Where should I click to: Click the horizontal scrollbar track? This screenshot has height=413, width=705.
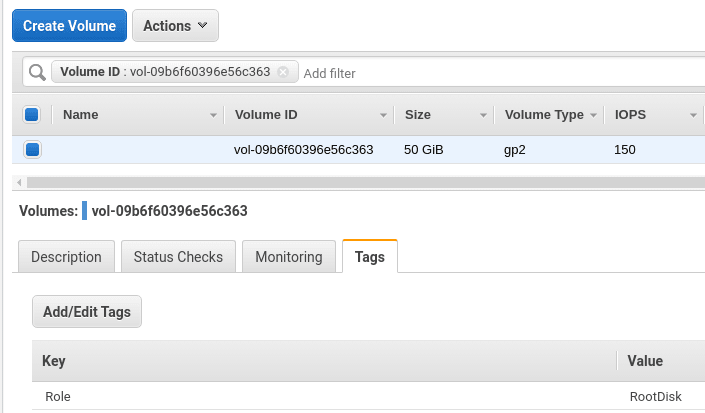click(366, 182)
